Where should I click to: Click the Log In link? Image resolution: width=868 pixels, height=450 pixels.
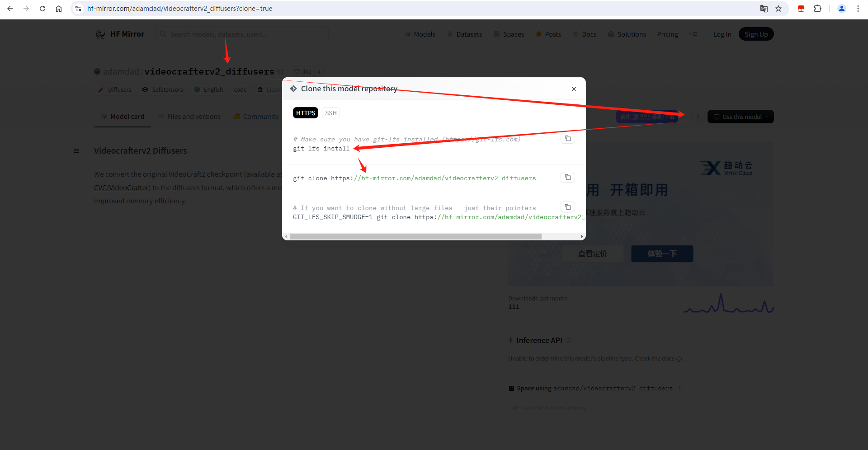722,34
